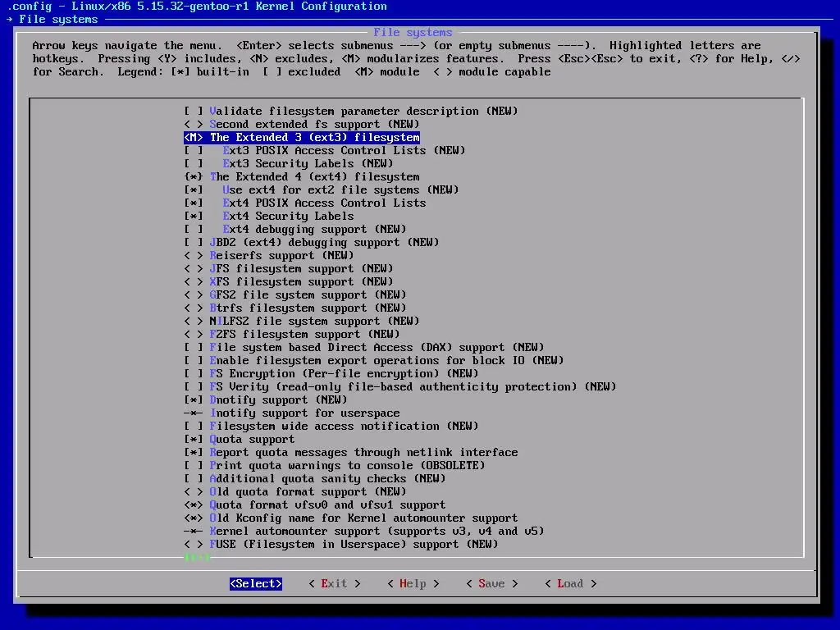Select Reiserfs support entry
Viewport: 840px width, 630px height.
coord(269,256)
